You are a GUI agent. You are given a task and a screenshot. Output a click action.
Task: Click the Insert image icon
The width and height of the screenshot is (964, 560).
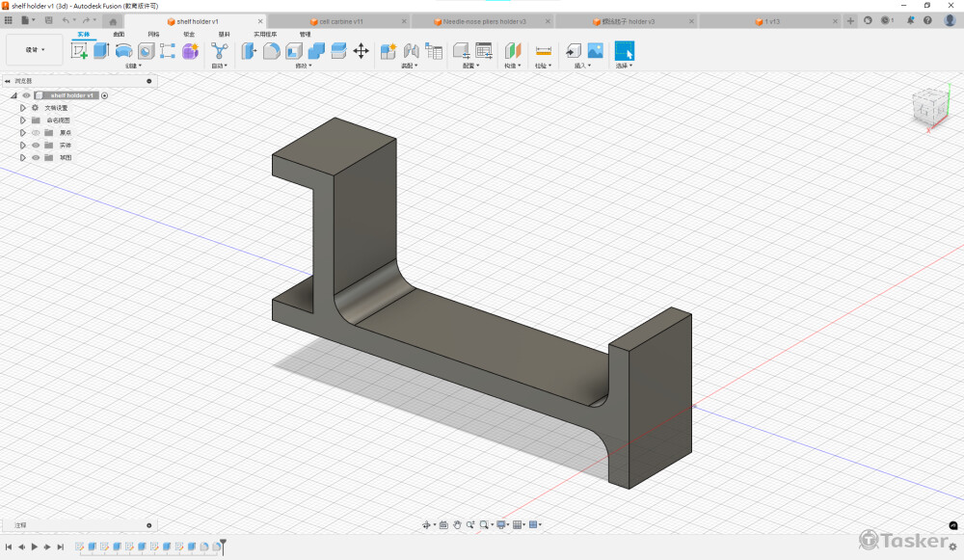tap(595, 51)
